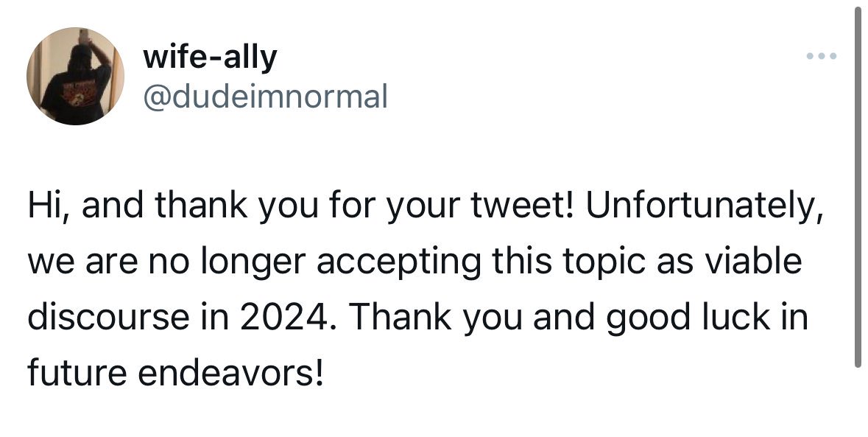Open the three-dot more options menu

click(822, 55)
